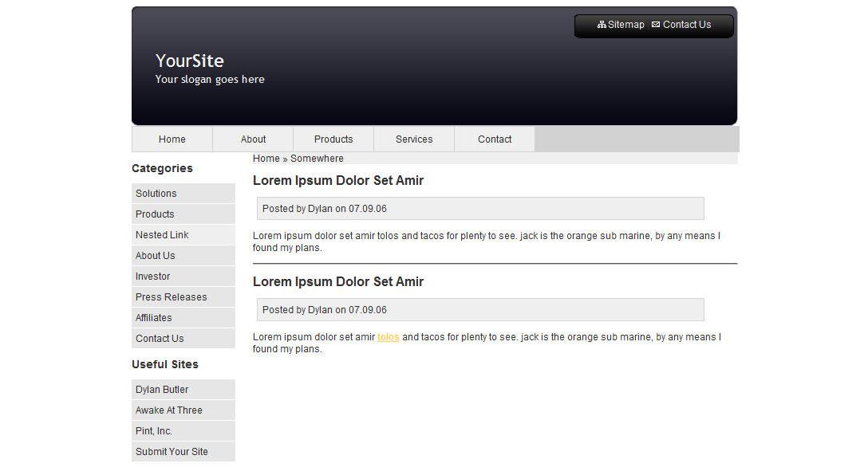
Task: Click the sitemap icon in the header
Action: coord(602,25)
